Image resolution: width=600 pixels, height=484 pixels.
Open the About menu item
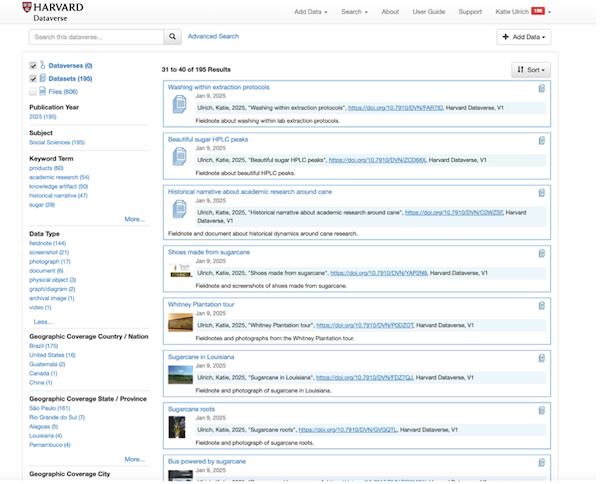390,12
